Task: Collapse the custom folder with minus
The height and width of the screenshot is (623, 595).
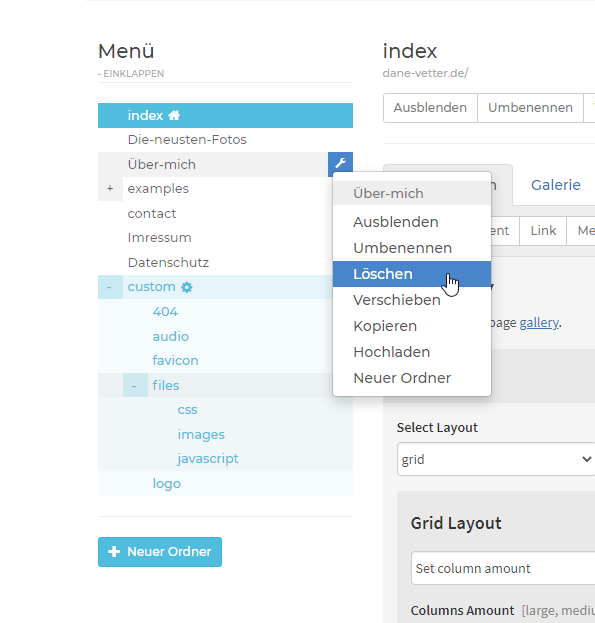Action: tap(110, 287)
